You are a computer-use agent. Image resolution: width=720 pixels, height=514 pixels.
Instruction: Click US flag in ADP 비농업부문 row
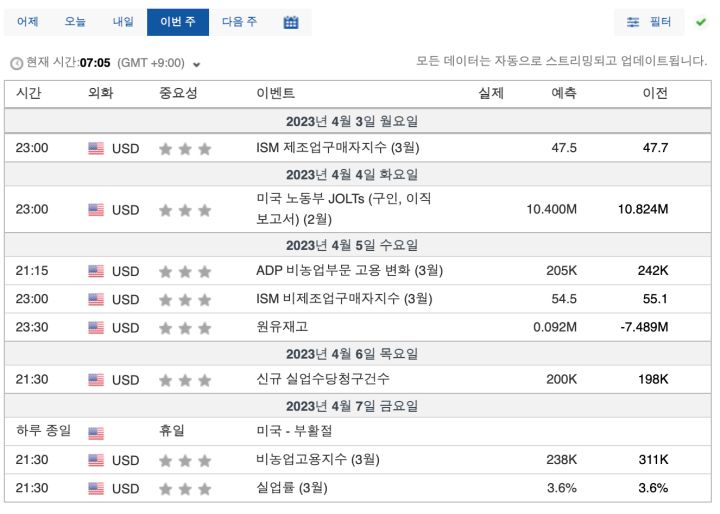pos(96,271)
